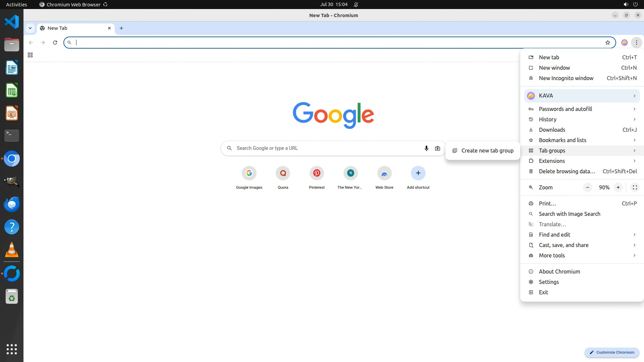Reload the page using refresh icon
The image size is (644, 362).
tap(55, 43)
